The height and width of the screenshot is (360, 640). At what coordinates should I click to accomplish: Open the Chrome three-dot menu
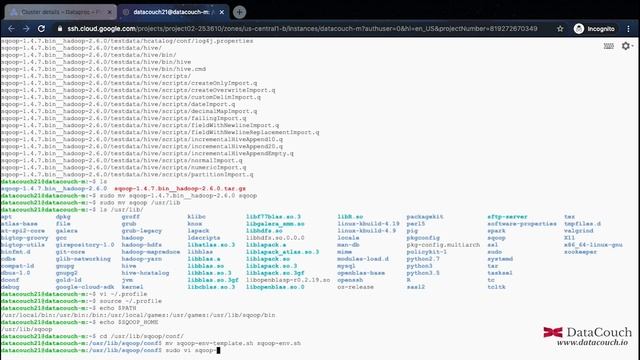pyautogui.click(x=628, y=29)
